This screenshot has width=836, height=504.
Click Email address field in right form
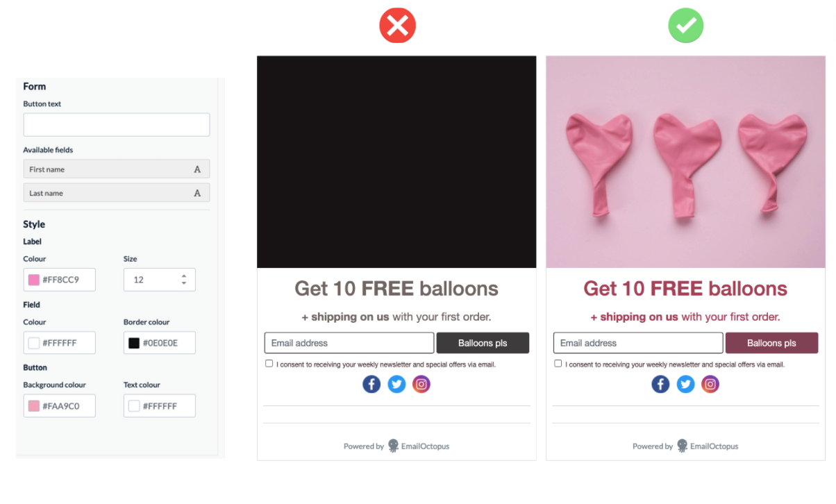tap(638, 343)
